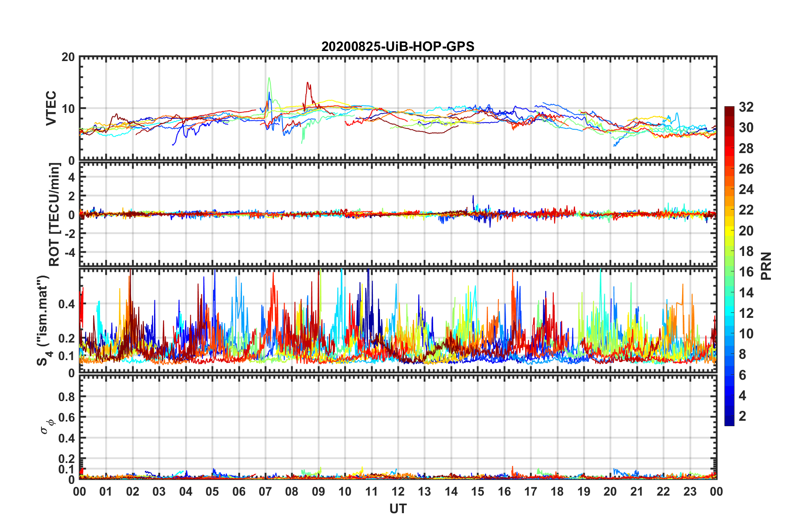This screenshot has width=796, height=532.
Task: Select the 12 tick on the UT axis
Action: click(x=398, y=491)
